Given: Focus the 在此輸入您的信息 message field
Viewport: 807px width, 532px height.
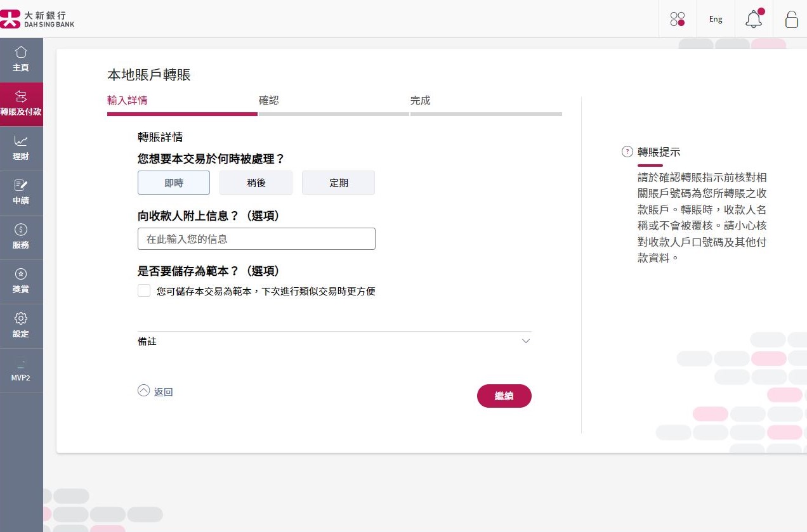Looking at the screenshot, I should pyautogui.click(x=256, y=238).
